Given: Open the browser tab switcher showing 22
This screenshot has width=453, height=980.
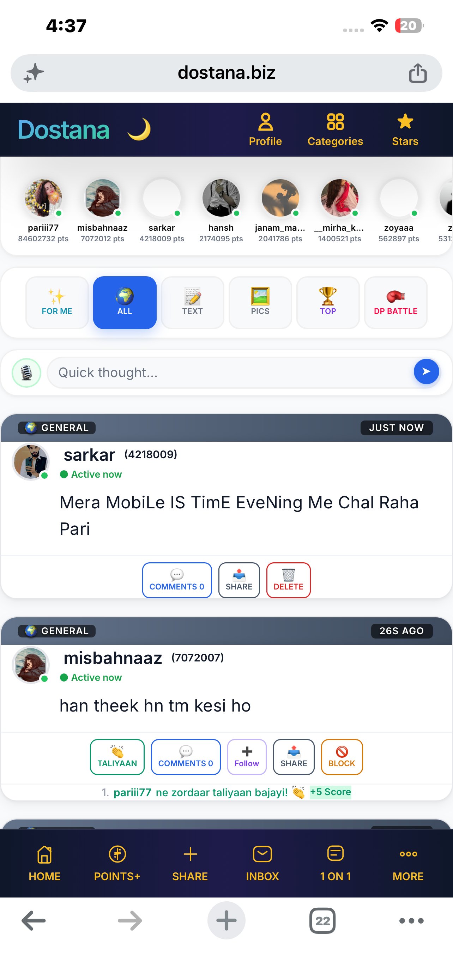Looking at the screenshot, I should 322,921.
